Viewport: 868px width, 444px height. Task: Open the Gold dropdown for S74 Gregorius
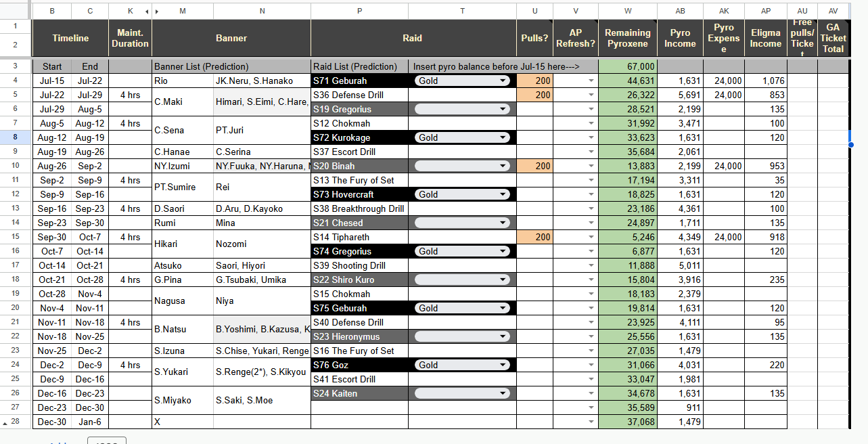(x=462, y=251)
